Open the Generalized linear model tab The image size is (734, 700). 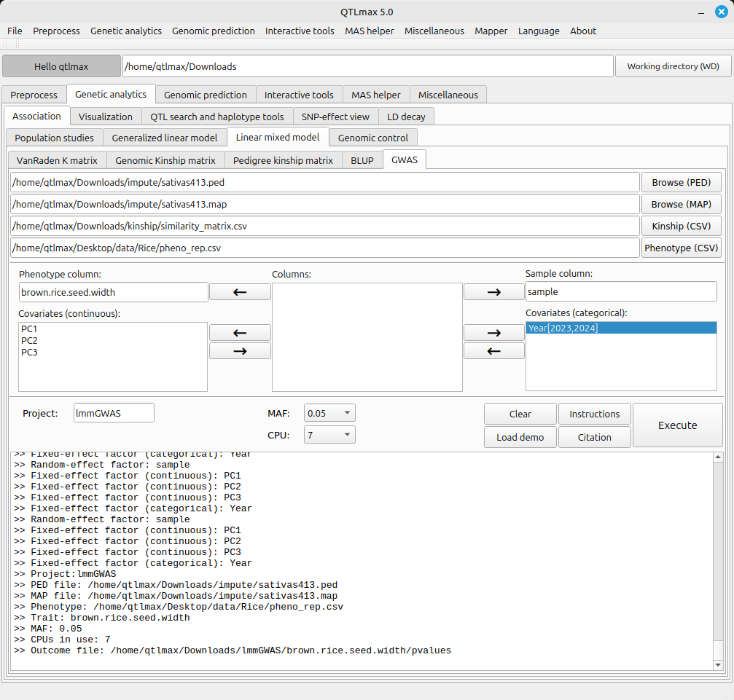click(164, 138)
